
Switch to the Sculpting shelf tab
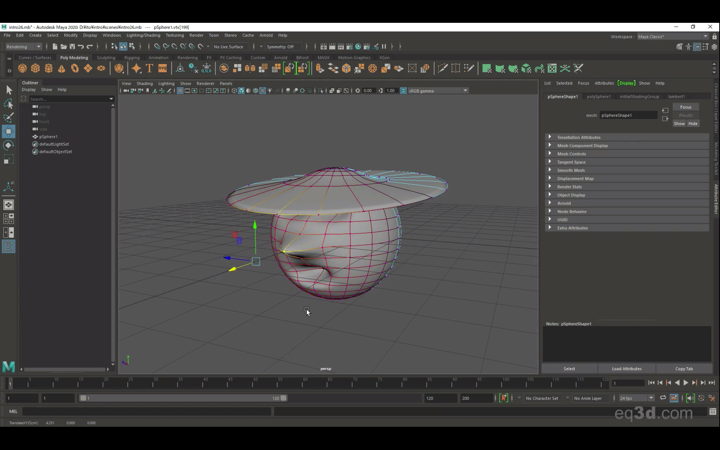pyautogui.click(x=106, y=57)
